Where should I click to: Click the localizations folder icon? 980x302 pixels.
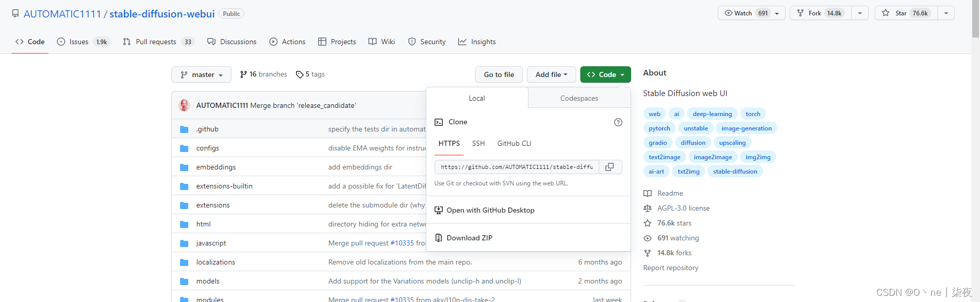pos(184,262)
